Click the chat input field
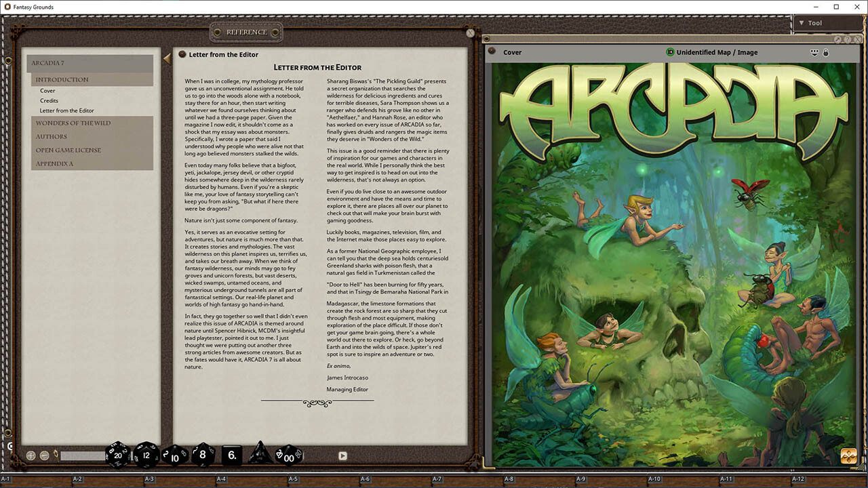The width and height of the screenshot is (868, 488). [82, 455]
